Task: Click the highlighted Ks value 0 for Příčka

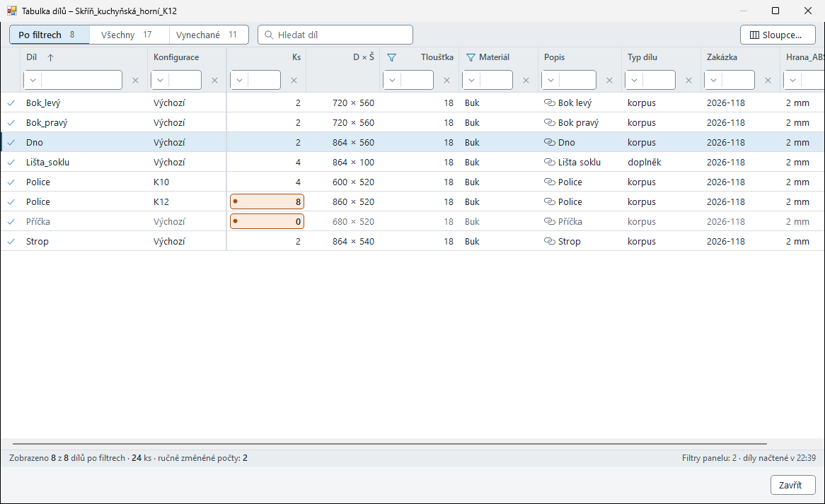Action: [267, 222]
